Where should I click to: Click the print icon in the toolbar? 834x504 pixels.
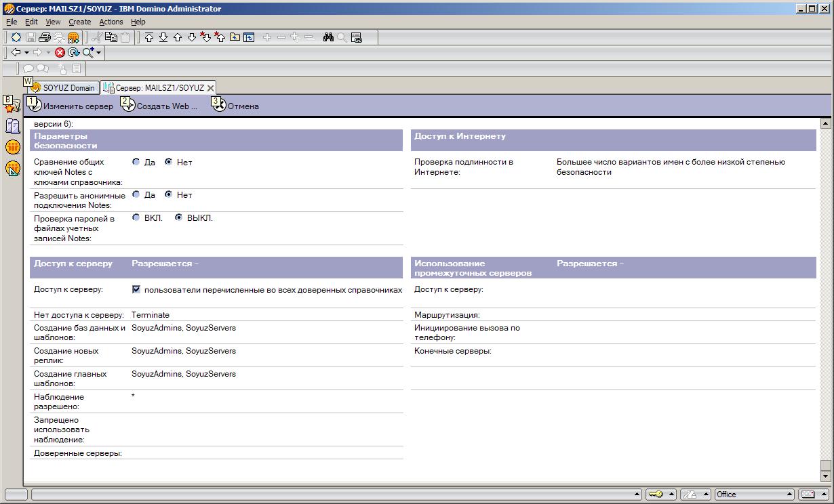[x=45, y=38]
